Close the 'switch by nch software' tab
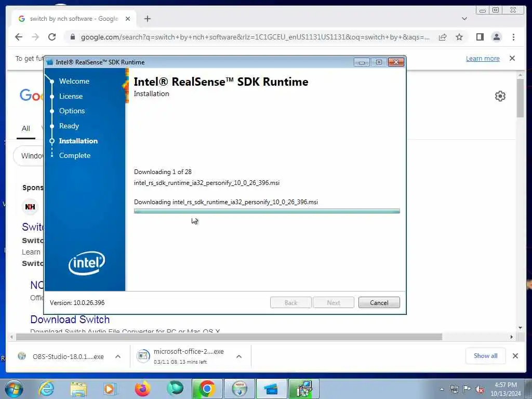The height and width of the screenshot is (399, 532). pyautogui.click(x=128, y=19)
